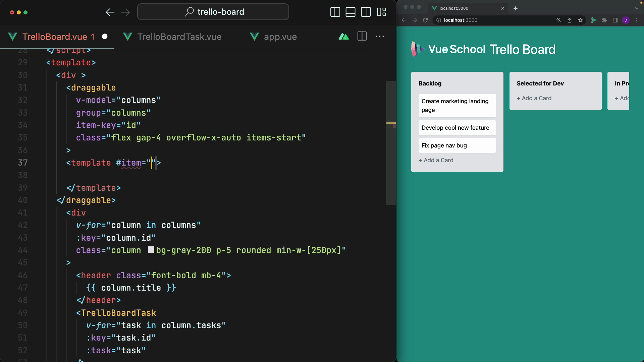Add a Card in Selected for Dev
Image resolution: width=644 pixels, height=362 pixels.
tap(534, 98)
